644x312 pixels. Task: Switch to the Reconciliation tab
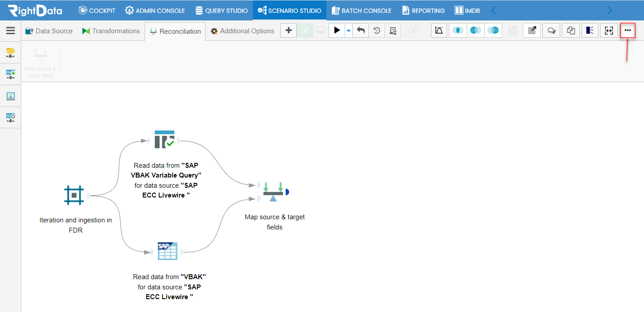(175, 32)
